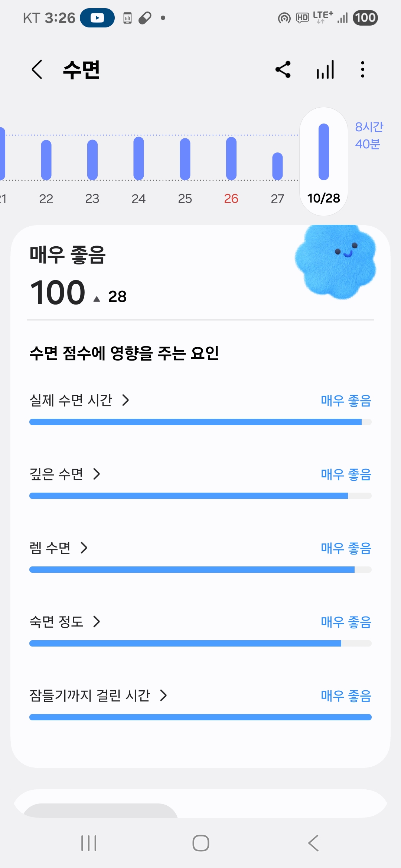Screen dimensions: 401x868
Task: Expand 렘 수면 details chevron
Action: tap(84, 548)
